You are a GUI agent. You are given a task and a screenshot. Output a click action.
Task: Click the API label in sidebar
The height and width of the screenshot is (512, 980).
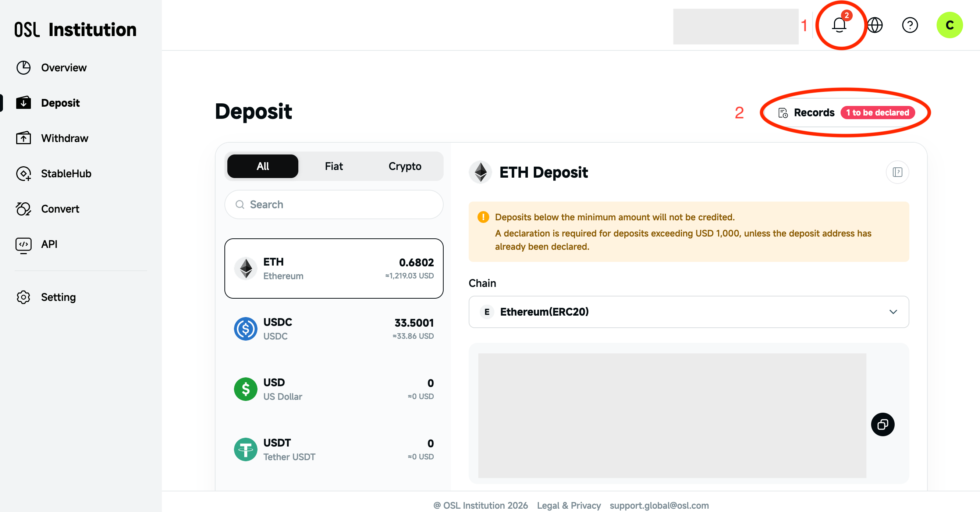[49, 244]
